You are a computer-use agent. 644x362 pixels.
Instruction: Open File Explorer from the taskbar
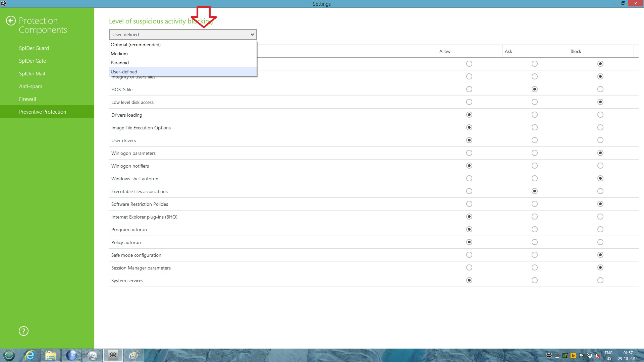coord(51,355)
